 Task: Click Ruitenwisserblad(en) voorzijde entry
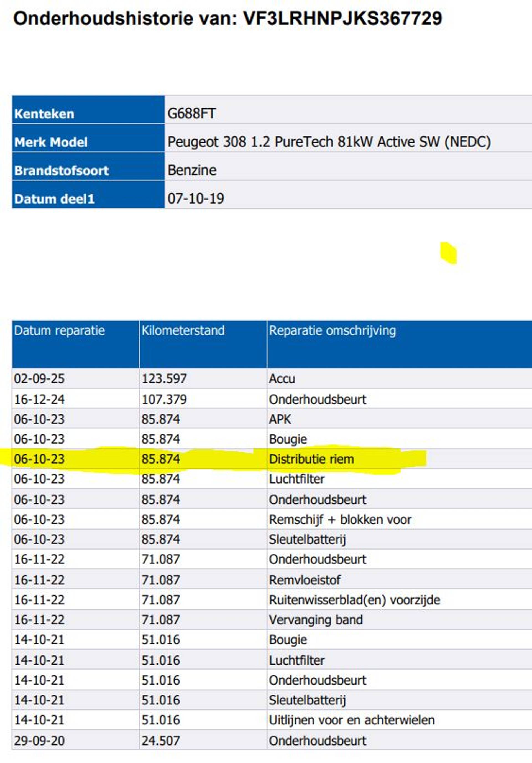pyautogui.click(x=354, y=600)
